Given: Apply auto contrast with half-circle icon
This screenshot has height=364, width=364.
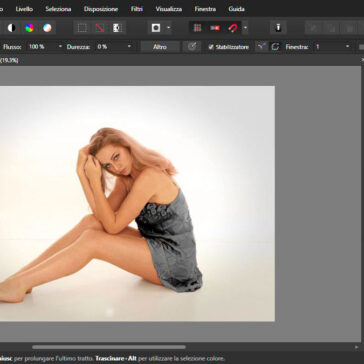Looking at the screenshot, I should tap(12, 28).
